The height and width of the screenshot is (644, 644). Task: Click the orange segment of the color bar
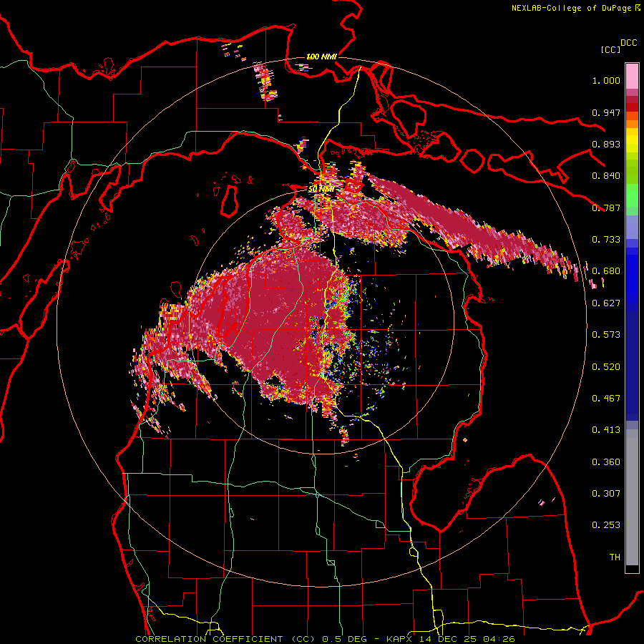pyautogui.click(x=632, y=124)
